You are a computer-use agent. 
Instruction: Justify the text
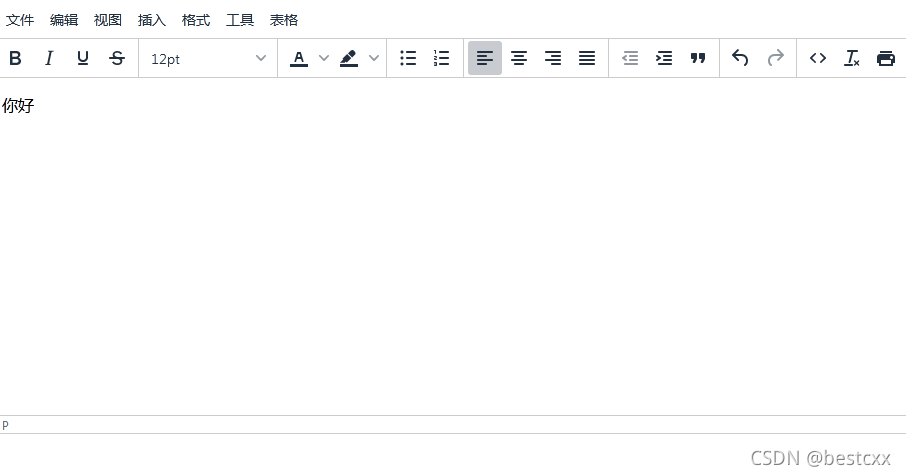[x=587, y=58]
